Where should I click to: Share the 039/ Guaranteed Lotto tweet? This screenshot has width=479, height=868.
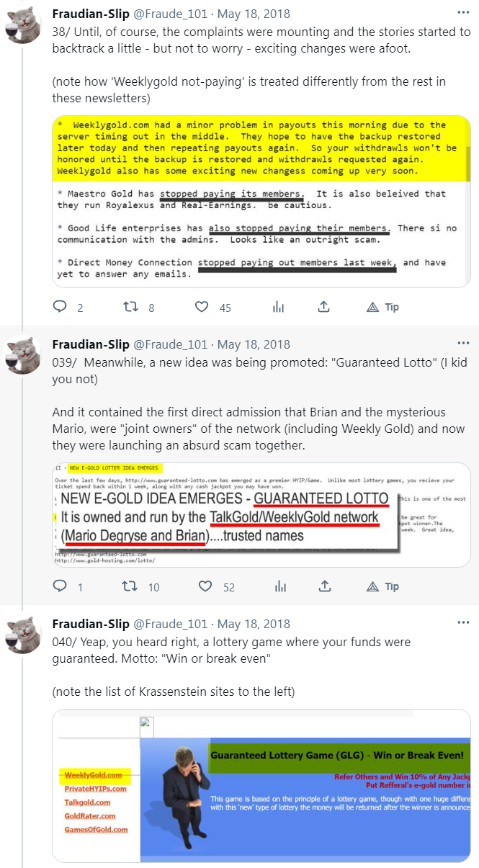tap(324, 587)
